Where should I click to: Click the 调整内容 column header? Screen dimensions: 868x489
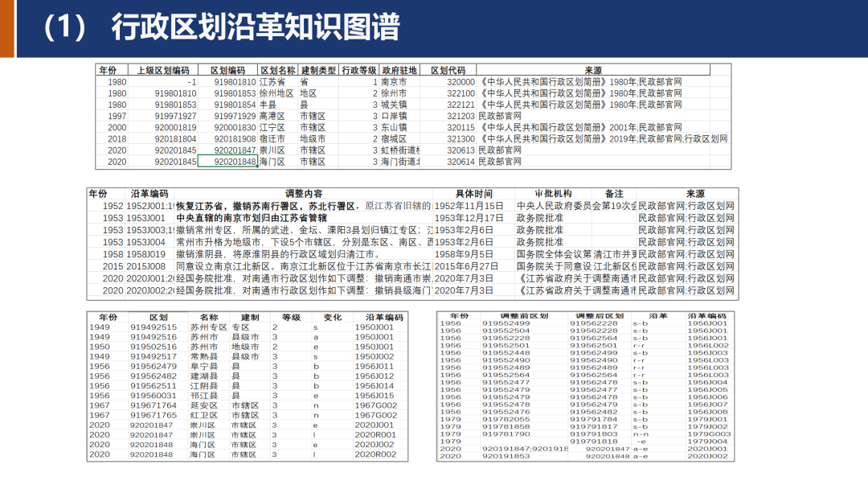(x=303, y=193)
